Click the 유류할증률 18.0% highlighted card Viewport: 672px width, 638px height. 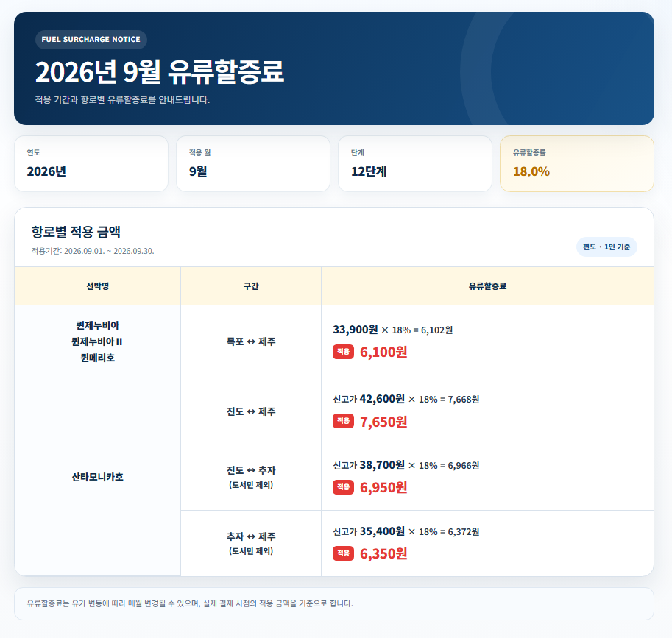click(x=577, y=163)
